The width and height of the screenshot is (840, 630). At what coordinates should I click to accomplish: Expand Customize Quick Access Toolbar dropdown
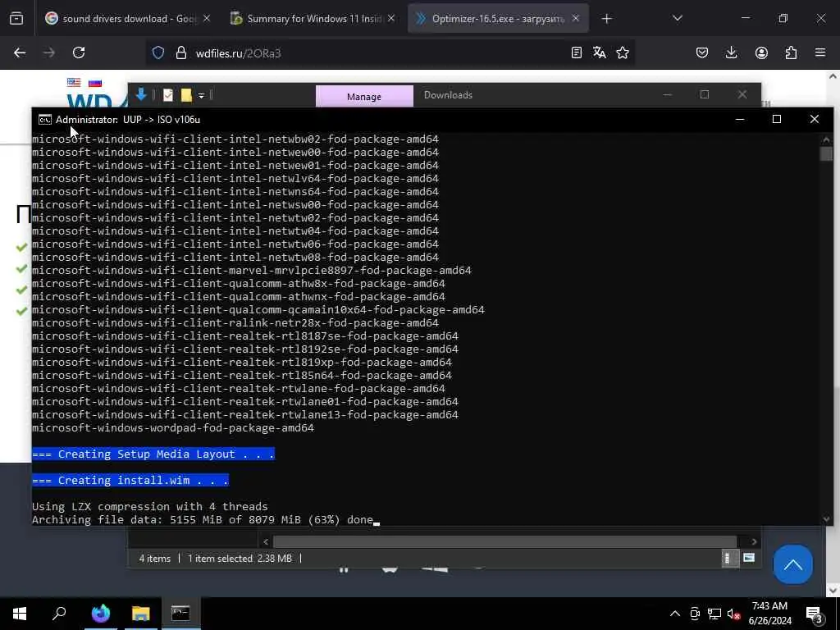pos(202,95)
